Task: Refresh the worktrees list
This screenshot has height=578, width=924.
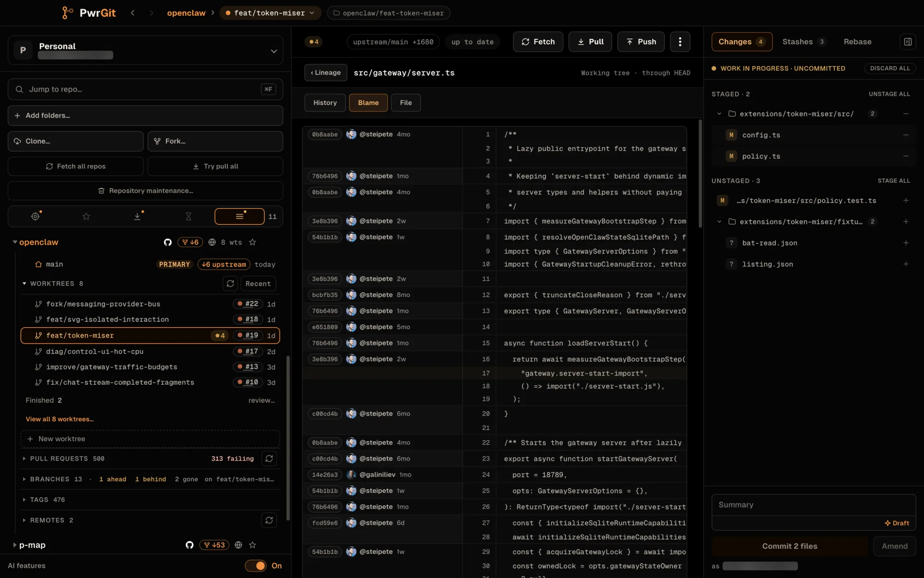Action: [x=230, y=283]
